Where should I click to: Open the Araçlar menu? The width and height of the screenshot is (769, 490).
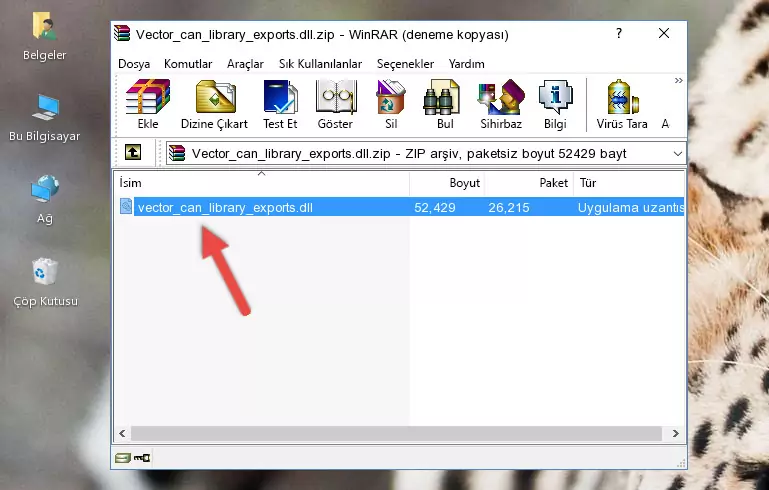point(245,64)
